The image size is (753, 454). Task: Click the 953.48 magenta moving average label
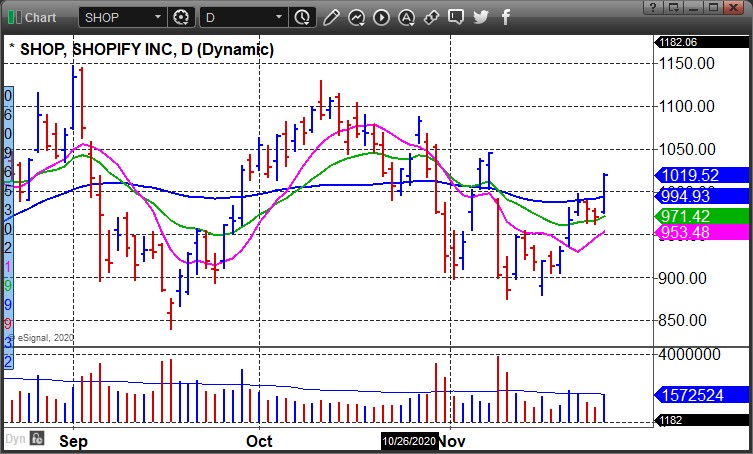702,233
